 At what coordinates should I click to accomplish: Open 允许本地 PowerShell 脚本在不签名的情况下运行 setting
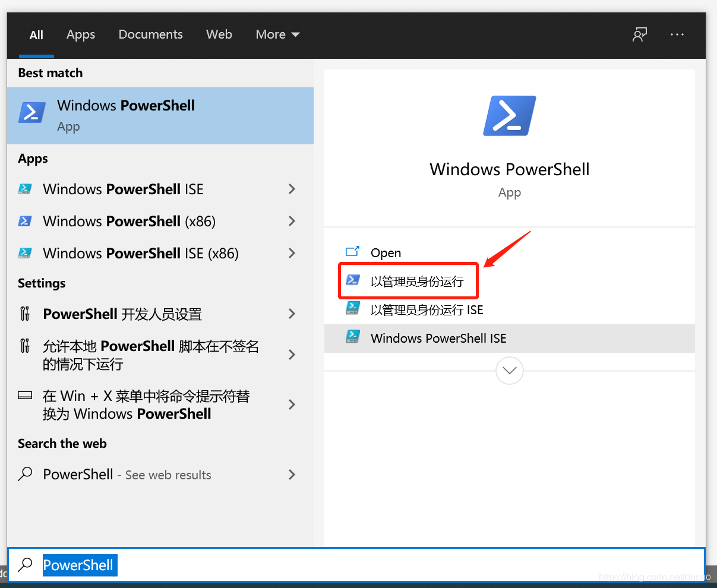160,355
